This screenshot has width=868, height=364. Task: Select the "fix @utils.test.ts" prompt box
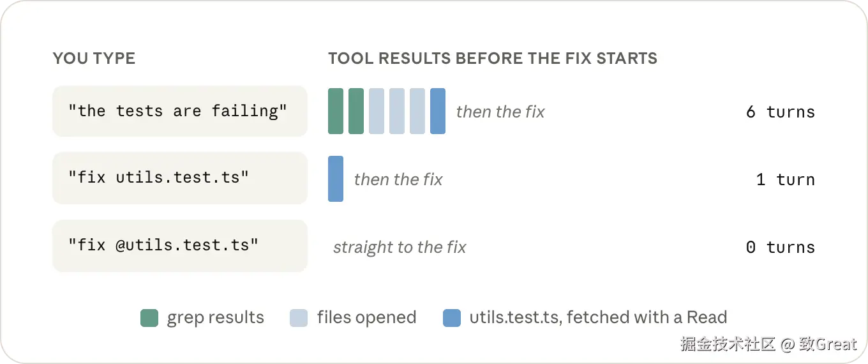pos(180,246)
